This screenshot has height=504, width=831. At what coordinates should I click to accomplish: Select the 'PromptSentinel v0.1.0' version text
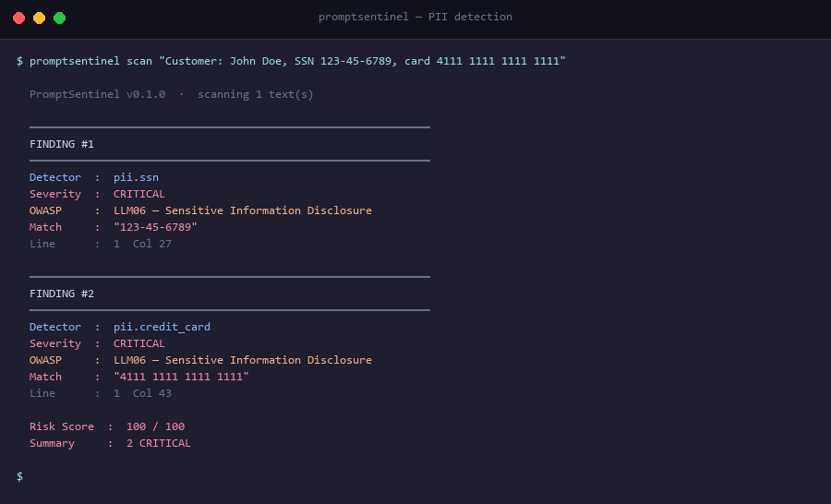pos(98,94)
